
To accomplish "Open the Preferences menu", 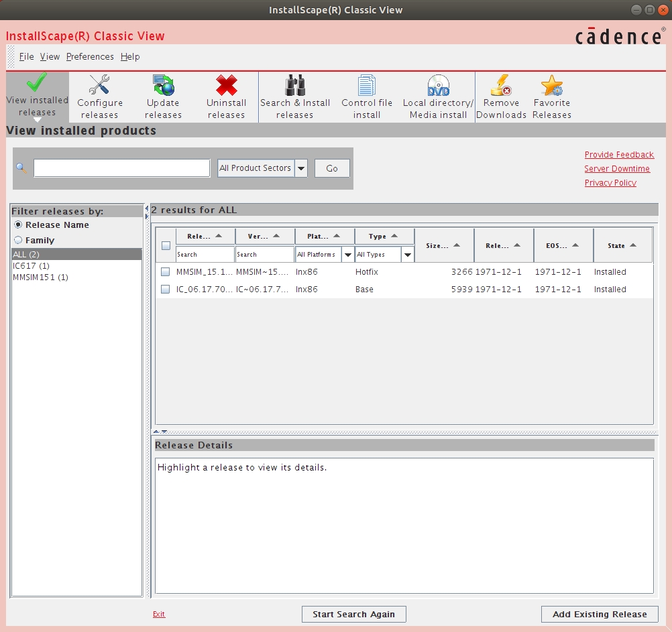I will (90, 56).
